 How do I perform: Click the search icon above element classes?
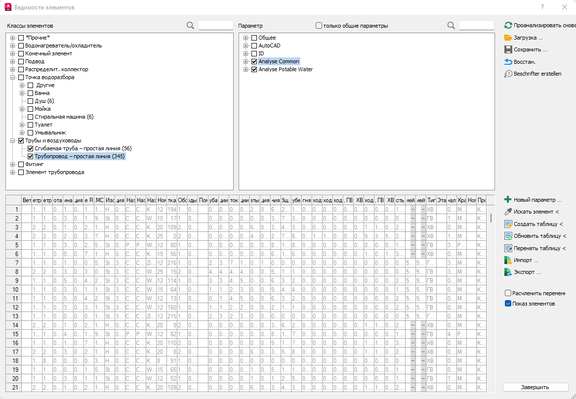[x=190, y=25]
